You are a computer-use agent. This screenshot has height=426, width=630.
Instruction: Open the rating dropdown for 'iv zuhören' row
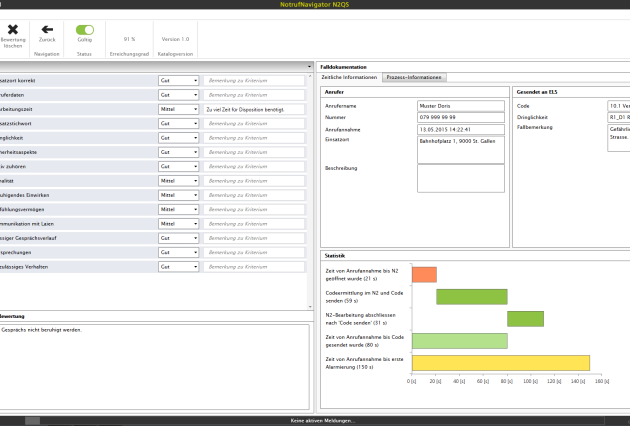178,166
